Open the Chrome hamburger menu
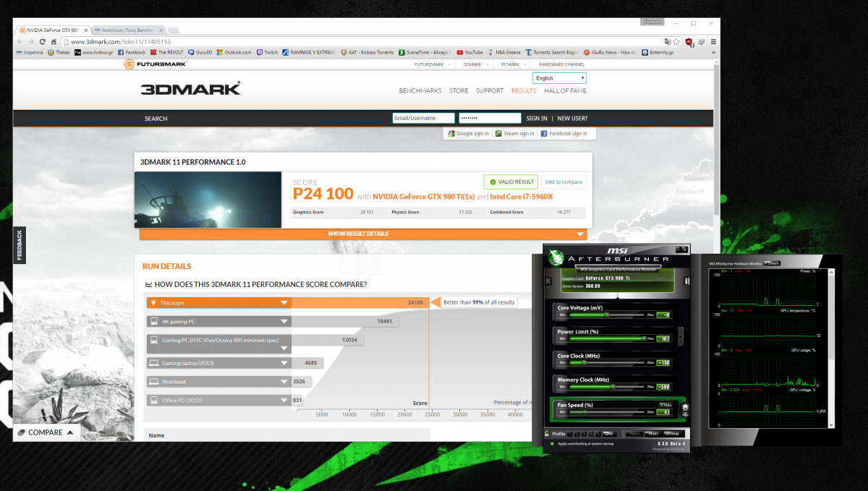The image size is (868, 491). 714,41
